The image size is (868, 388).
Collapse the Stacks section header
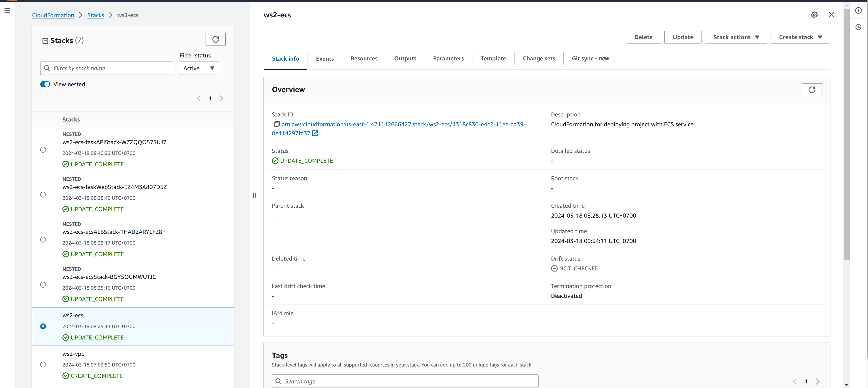(x=45, y=40)
